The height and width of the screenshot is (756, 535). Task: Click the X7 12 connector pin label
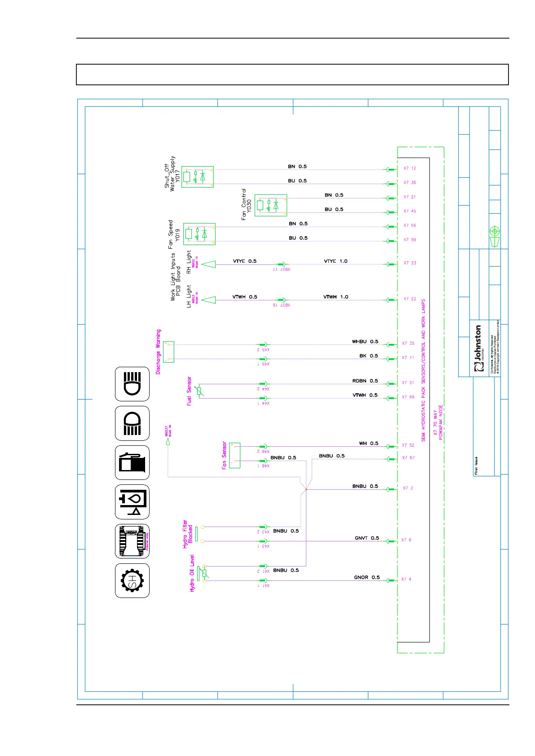pos(410,168)
